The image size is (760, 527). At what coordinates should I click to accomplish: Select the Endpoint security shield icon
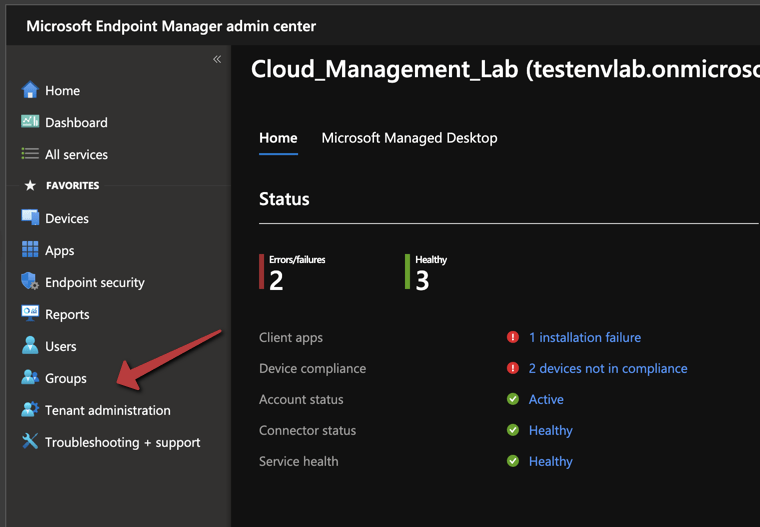tap(30, 282)
